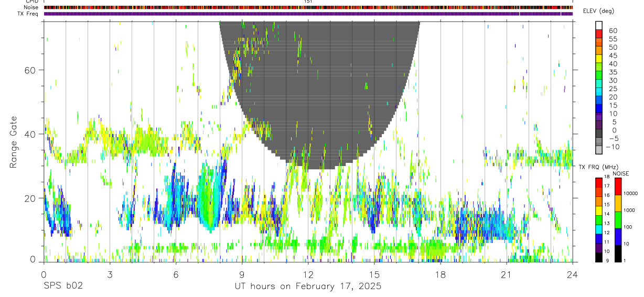Click the 100 label on the NOISE scale
The width and height of the screenshot is (644, 297).
(x=628, y=227)
